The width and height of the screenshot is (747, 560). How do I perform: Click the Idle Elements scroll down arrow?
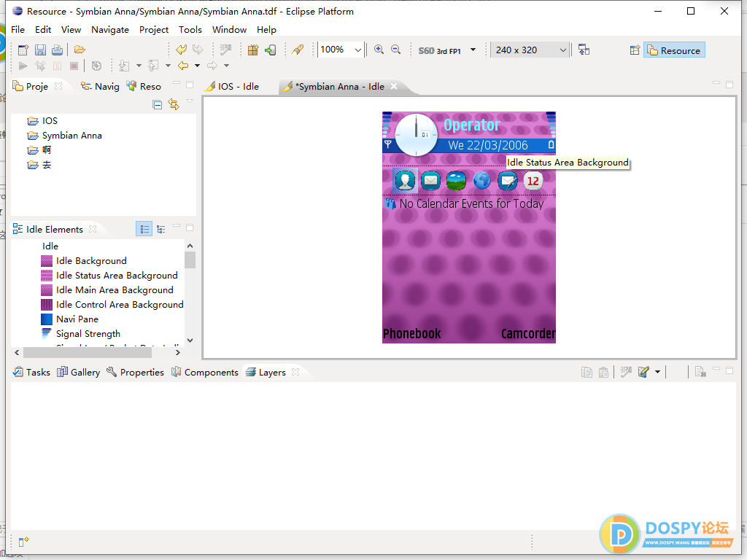coord(190,340)
